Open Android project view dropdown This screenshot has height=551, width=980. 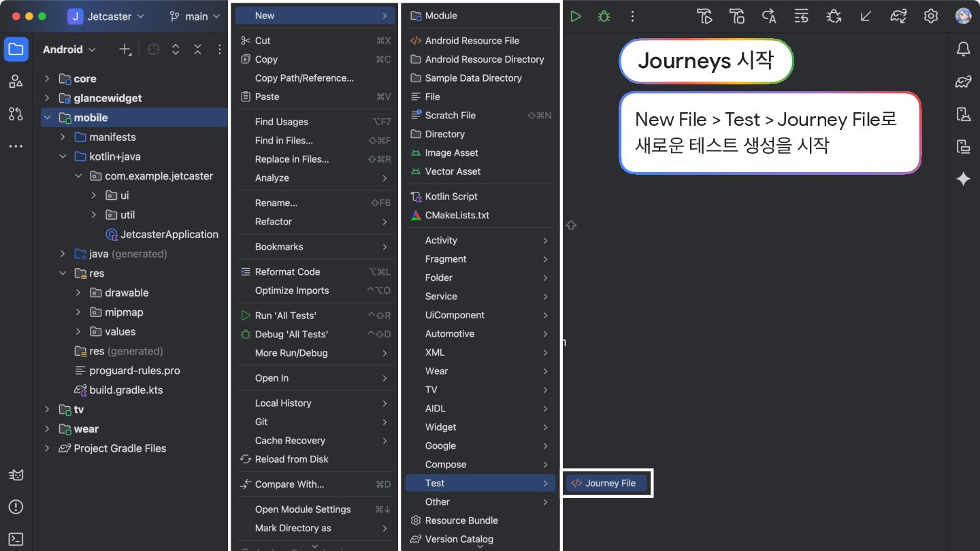tap(69, 50)
